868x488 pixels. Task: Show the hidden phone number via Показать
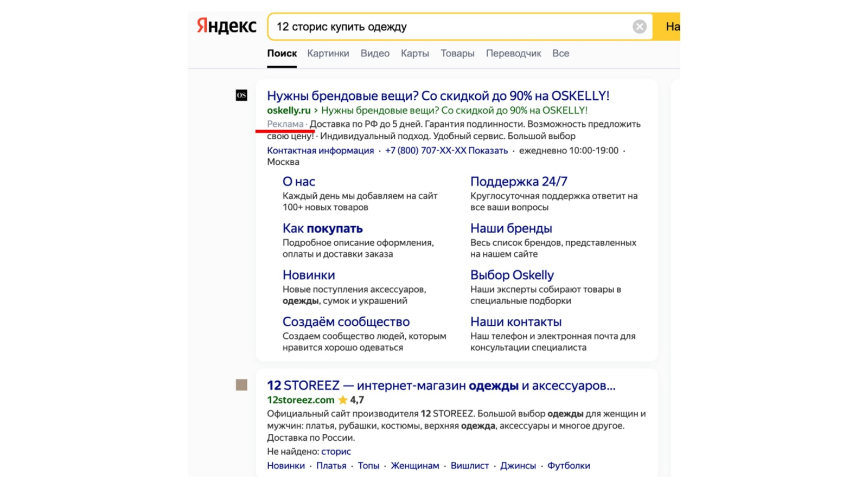tap(488, 151)
